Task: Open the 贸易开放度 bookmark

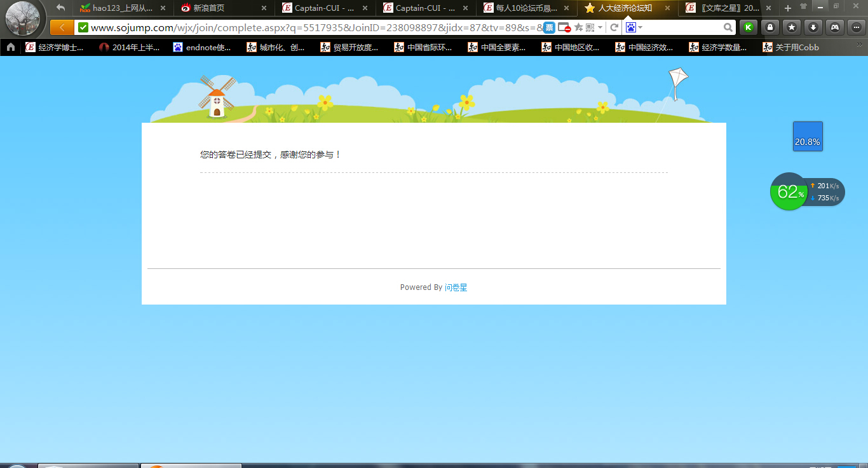Action: 349,47
